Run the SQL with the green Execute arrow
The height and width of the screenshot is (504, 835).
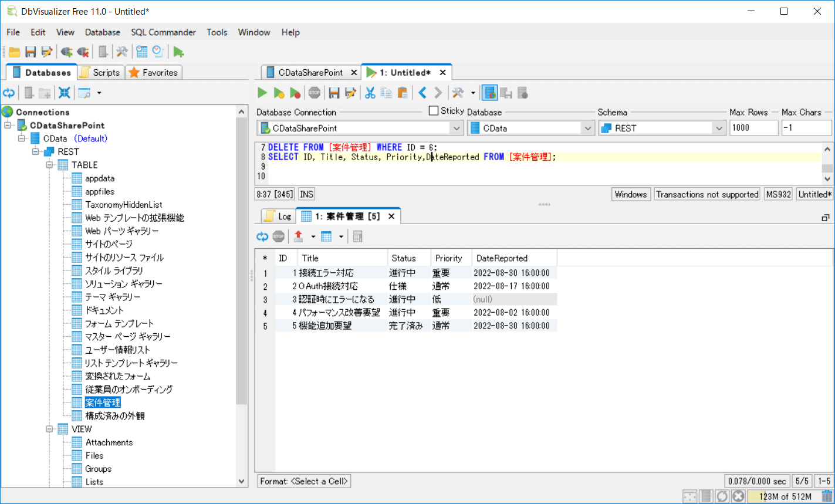click(x=262, y=93)
